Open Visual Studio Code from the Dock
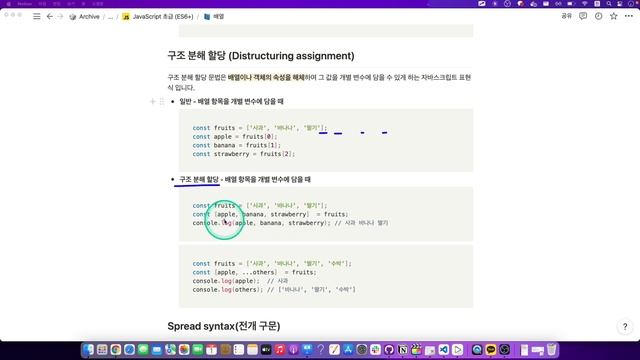Viewport: 640px width, 360px height. [444, 350]
